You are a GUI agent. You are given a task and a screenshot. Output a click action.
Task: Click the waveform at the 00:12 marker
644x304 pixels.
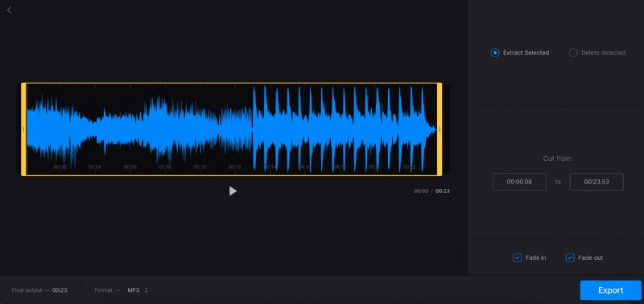[x=235, y=167]
